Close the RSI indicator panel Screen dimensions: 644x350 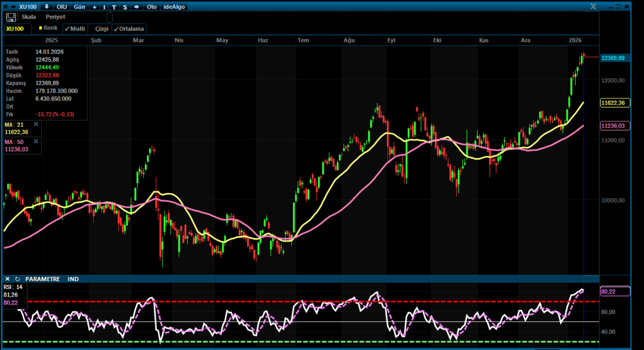7,279
